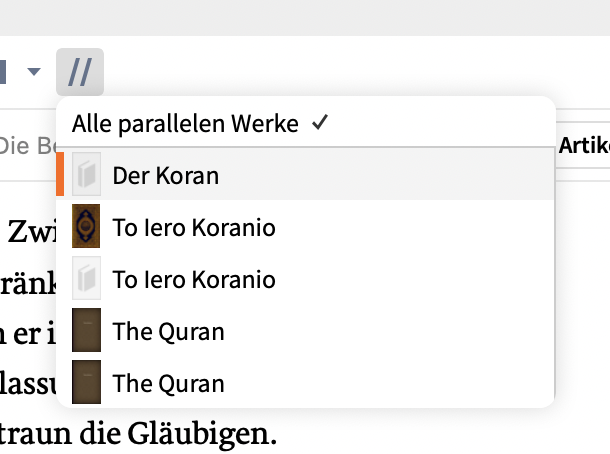Screen dimensions: 610x454
Task: Choose 'Der Koran' from the list
Action: pyautogui.click(x=305, y=174)
